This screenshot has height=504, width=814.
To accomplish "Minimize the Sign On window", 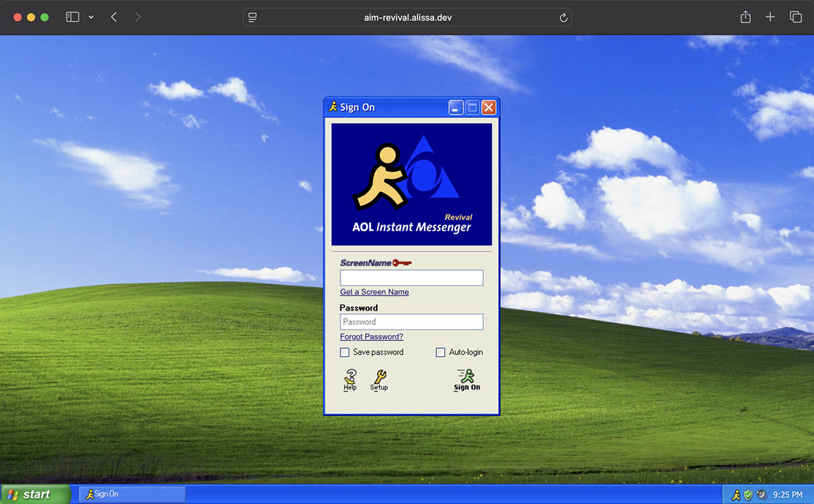I will point(456,107).
